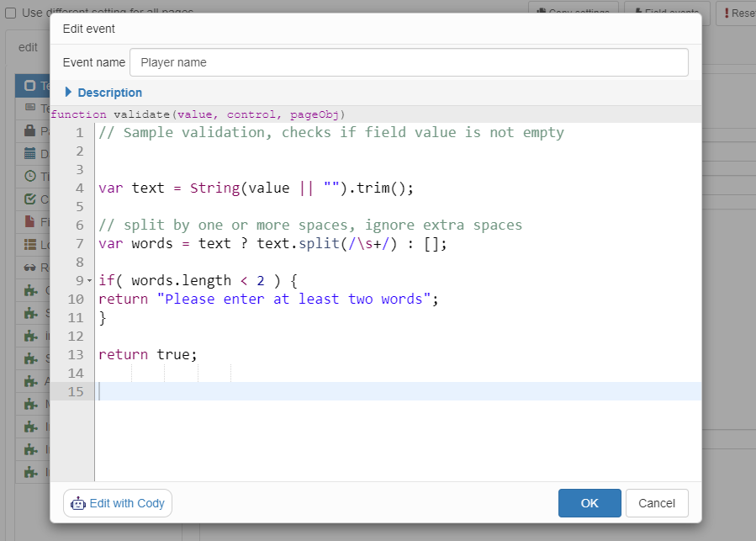Click the Event name input field
The image size is (756, 541).
click(x=409, y=62)
